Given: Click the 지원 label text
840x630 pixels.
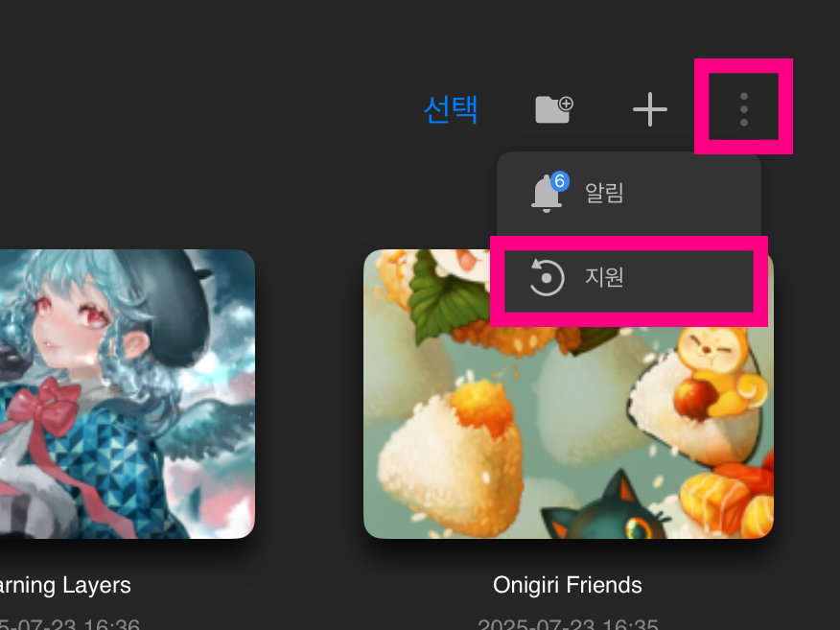Looking at the screenshot, I should tap(604, 277).
